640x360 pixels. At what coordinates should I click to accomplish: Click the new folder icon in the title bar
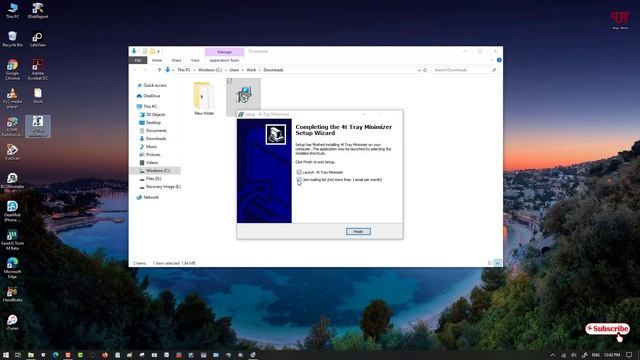[x=152, y=51]
